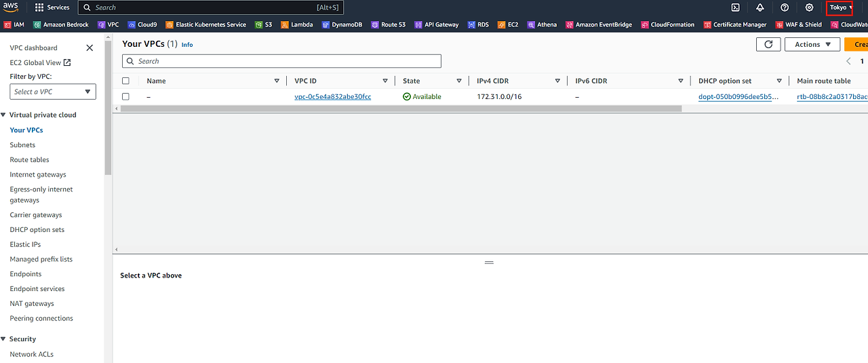Image resolution: width=868 pixels, height=363 pixels.
Task: Open Lambda shortcut
Action: pyautogui.click(x=297, y=24)
